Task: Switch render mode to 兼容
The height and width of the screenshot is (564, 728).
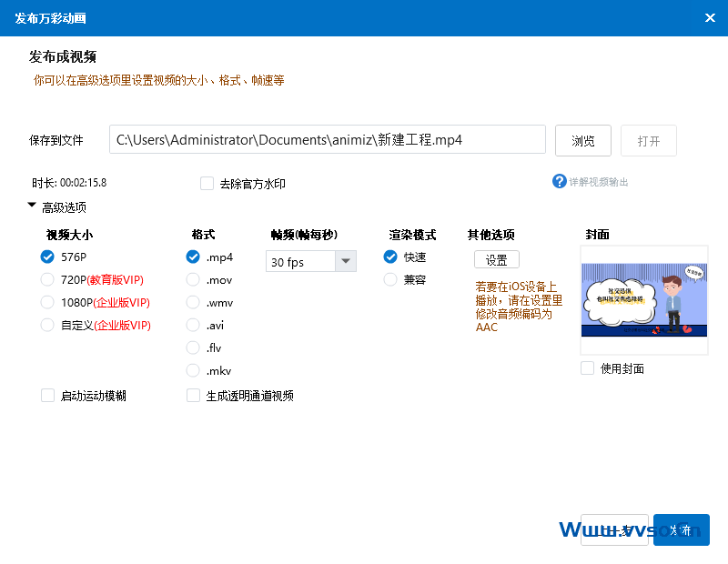Action: (x=390, y=279)
